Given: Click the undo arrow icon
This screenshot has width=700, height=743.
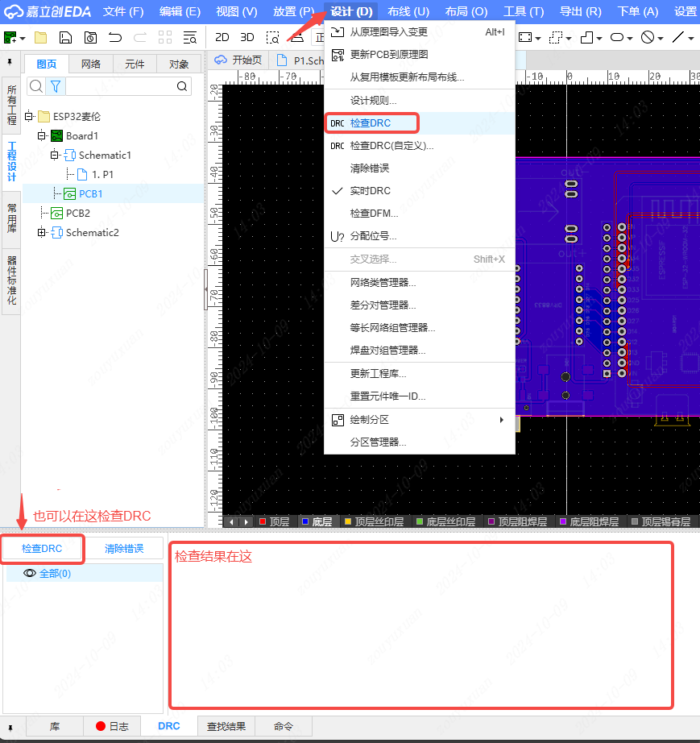Looking at the screenshot, I should pyautogui.click(x=115, y=37).
